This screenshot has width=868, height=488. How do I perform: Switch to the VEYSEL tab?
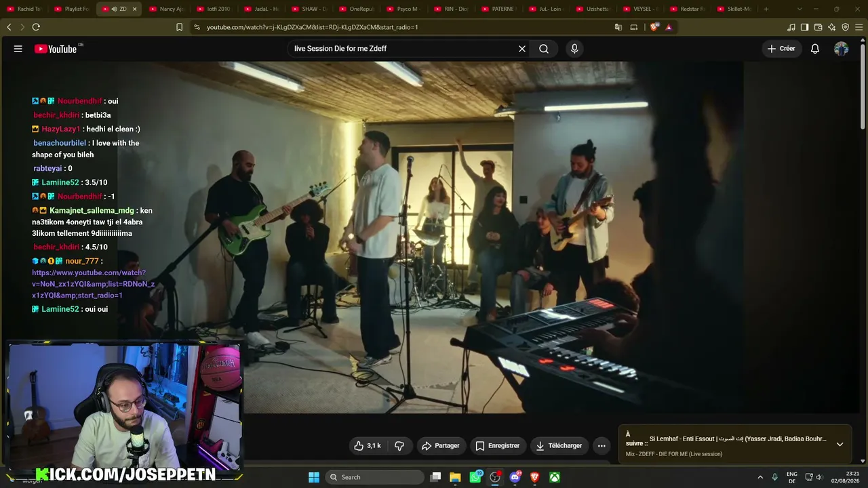(642, 9)
